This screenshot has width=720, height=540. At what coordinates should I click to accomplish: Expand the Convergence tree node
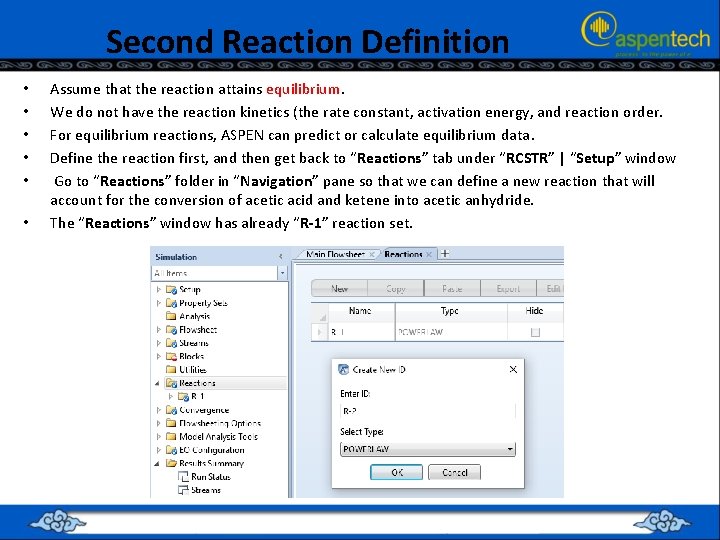(158, 410)
